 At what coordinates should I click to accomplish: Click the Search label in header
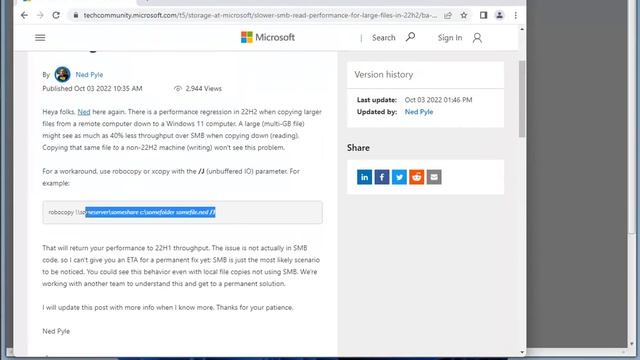383,38
